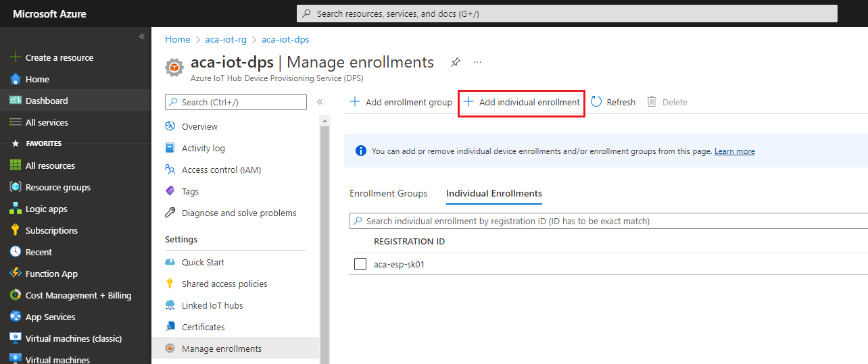The width and height of the screenshot is (868, 364).
Task: Go to aca-iot-rg breadcrumb
Action: (226, 40)
